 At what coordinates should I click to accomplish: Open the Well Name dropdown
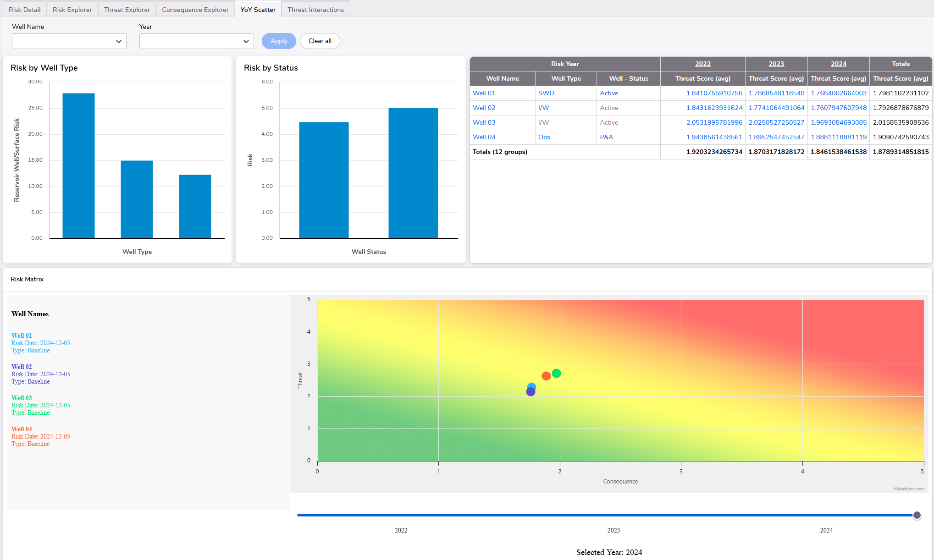click(x=69, y=41)
